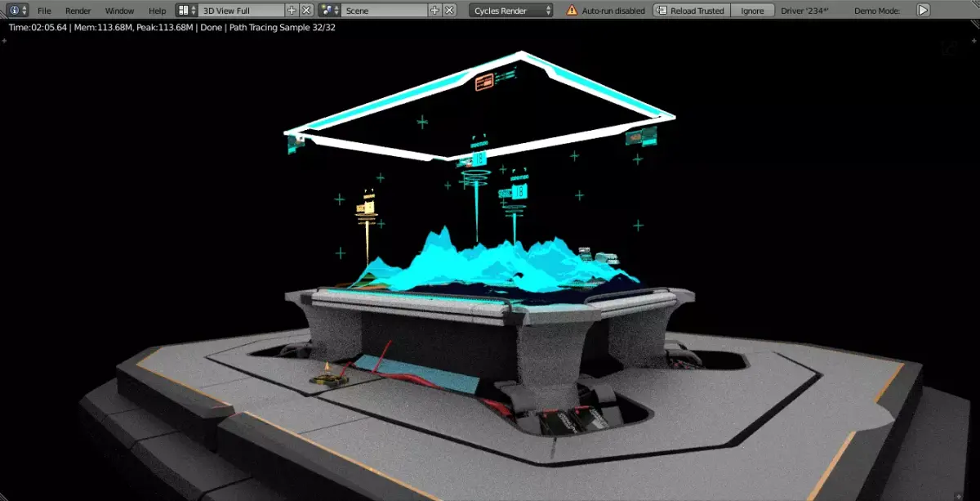Delete the current scene
Viewport: 980px width, 501px height.
point(449,11)
